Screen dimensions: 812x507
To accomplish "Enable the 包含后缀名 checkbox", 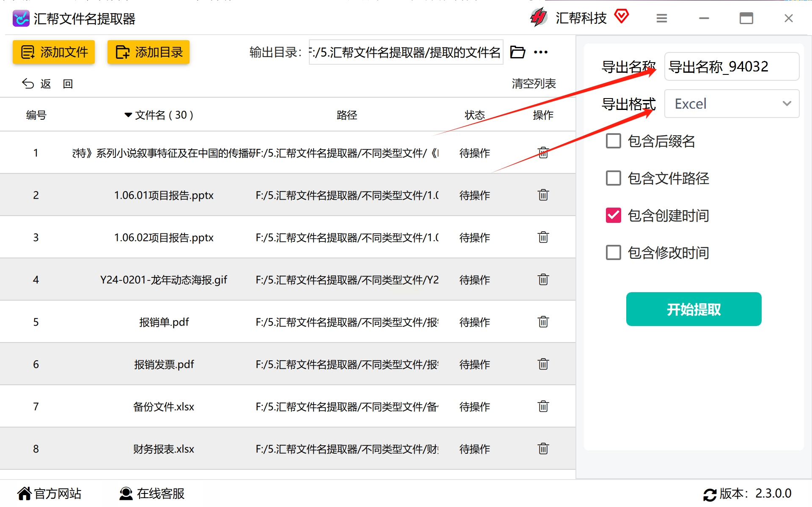I will point(613,141).
